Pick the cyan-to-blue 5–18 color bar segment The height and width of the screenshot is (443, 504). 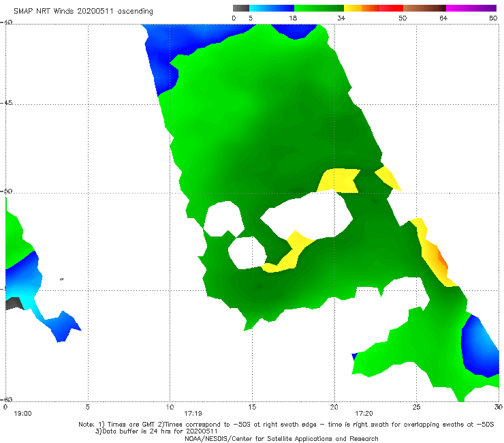pyautogui.click(x=272, y=8)
